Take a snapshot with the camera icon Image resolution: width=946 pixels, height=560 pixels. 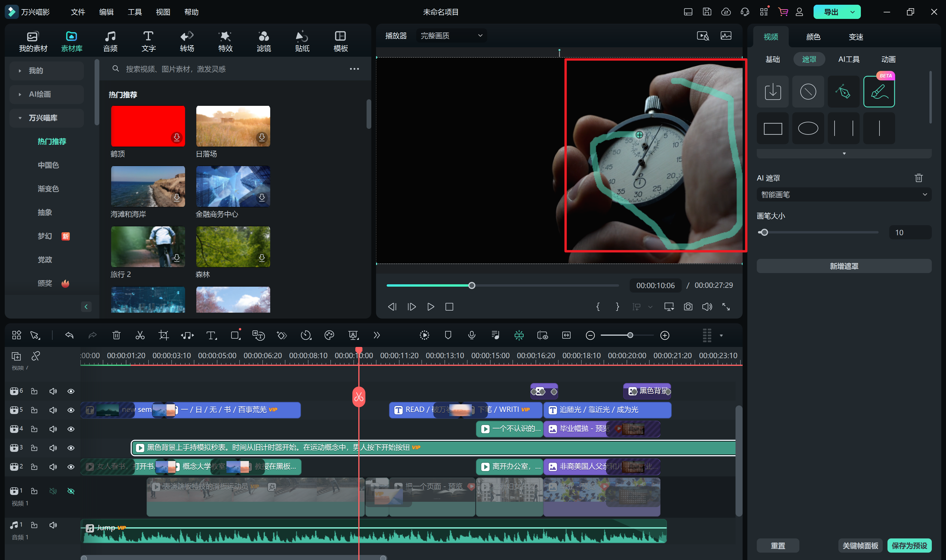(x=688, y=307)
